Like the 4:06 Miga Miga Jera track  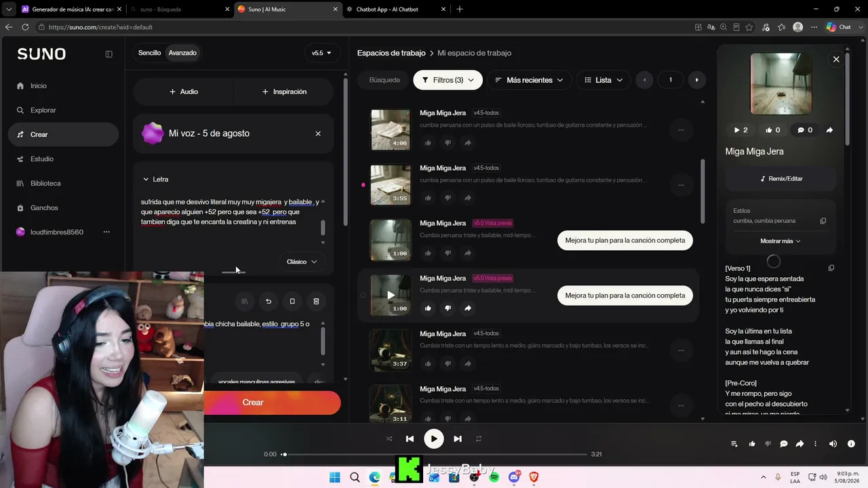pos(428,142)
